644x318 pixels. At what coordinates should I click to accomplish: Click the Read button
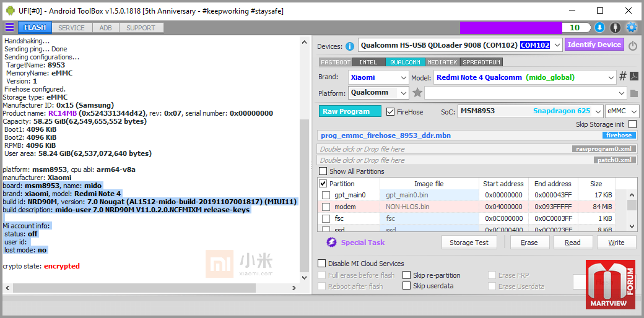pos(573,243)
